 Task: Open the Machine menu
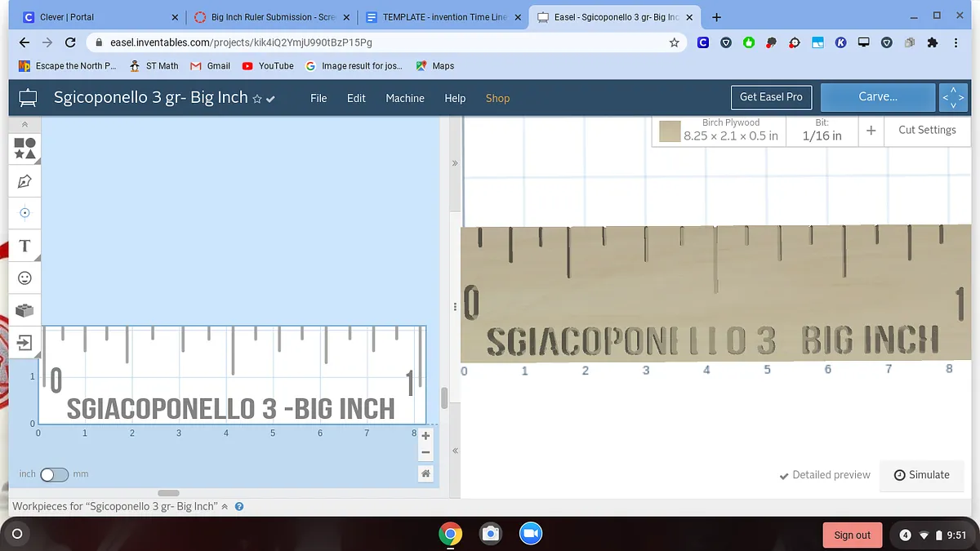(x=405, y=98)
